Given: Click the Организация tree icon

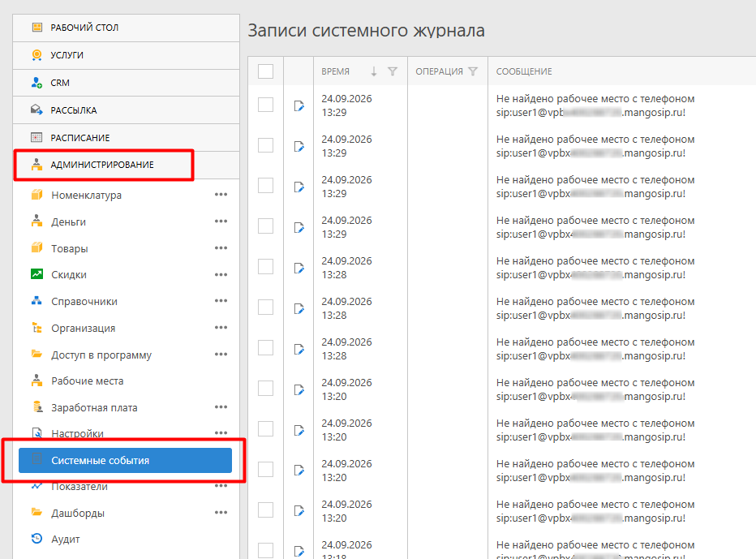Looking at the screenshot, I should point(37,328).
